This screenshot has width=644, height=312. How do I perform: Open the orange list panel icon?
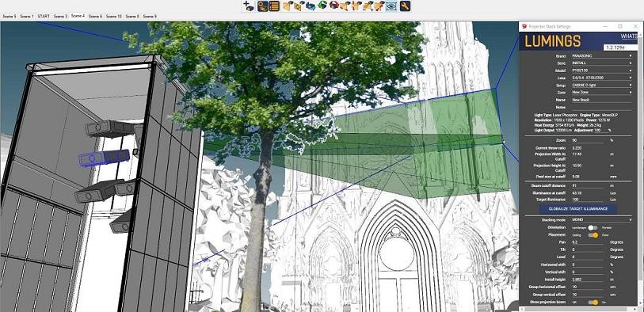pos(274,6)
